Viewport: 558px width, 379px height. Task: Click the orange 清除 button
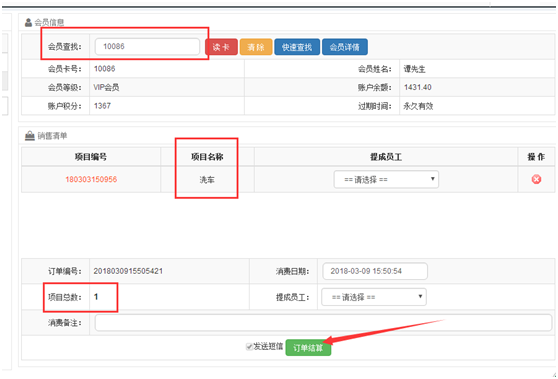[256, 47]
